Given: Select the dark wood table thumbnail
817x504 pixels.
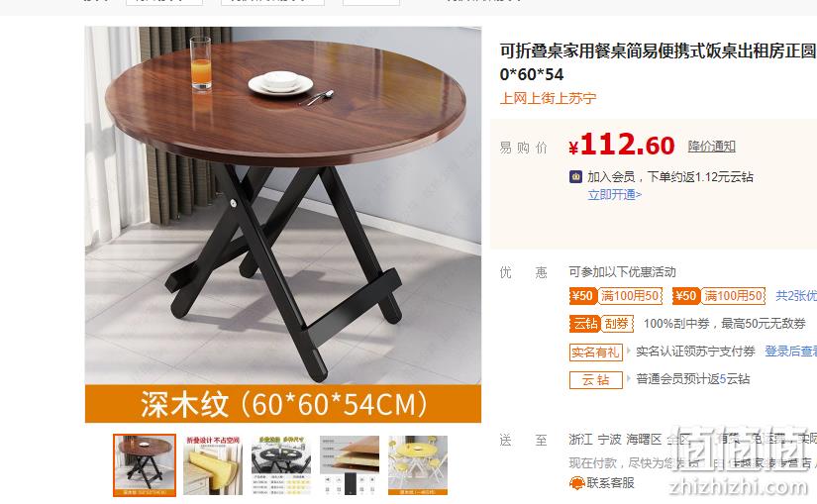Looking at the screenshot, I should (x=145, y=465).
